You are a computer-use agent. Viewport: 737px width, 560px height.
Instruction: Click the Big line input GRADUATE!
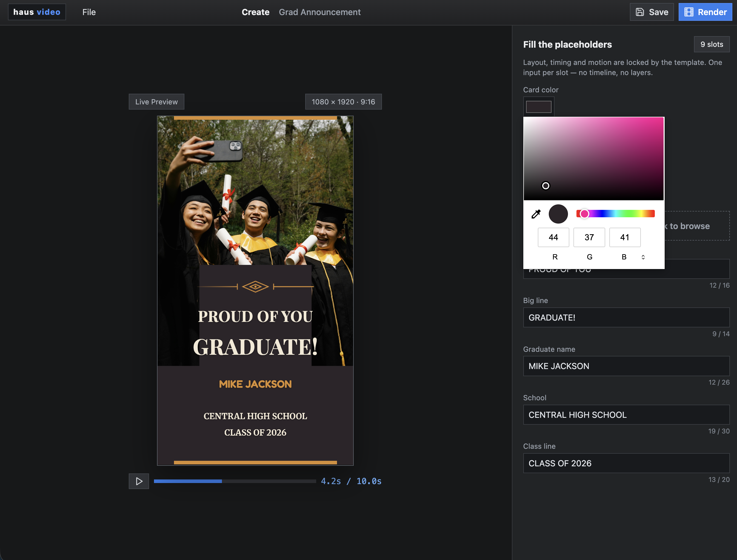coord(626,317)
